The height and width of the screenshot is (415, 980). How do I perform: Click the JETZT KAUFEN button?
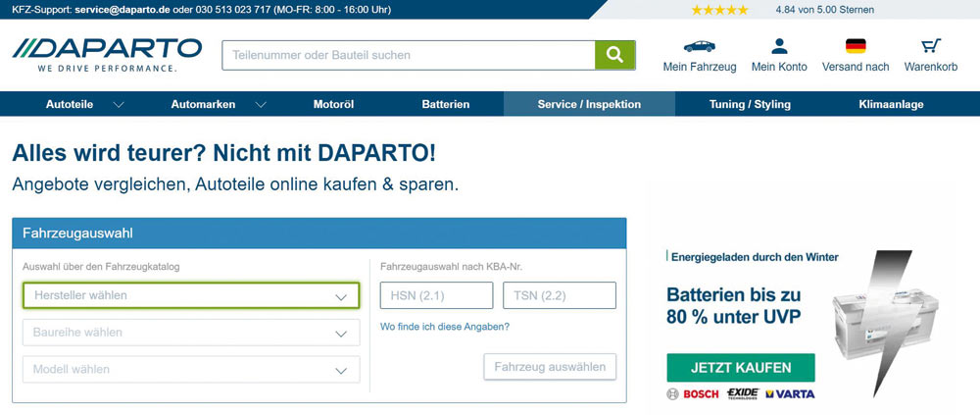coord(741,368)
